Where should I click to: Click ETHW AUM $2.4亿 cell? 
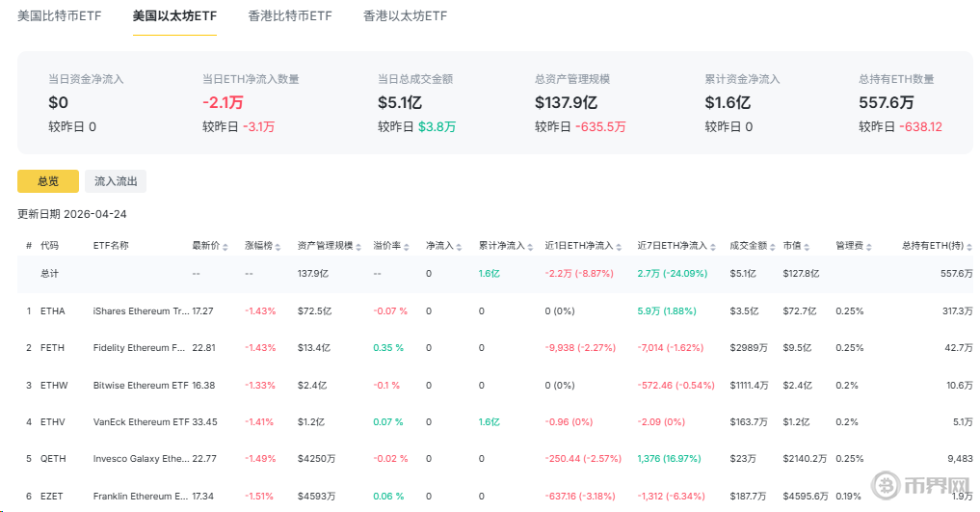312,385
